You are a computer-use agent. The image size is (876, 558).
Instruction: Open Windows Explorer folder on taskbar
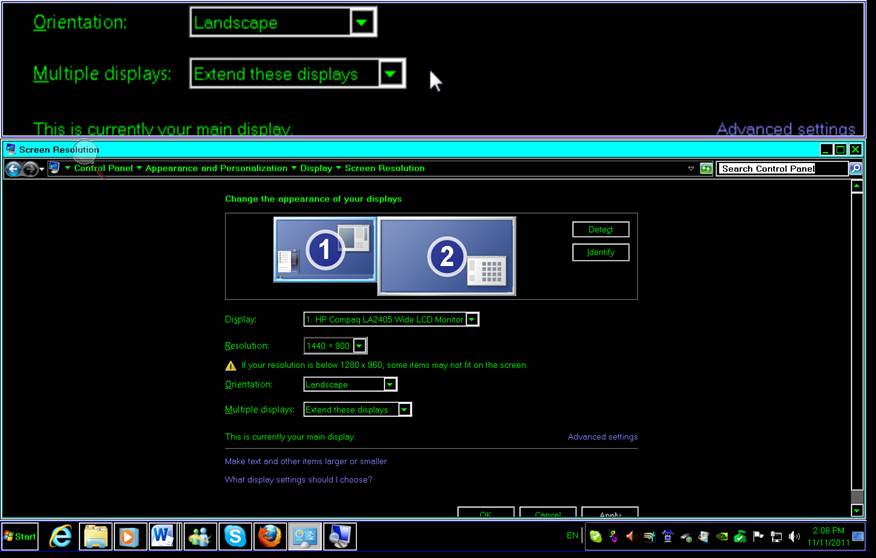tap(96, 537)
